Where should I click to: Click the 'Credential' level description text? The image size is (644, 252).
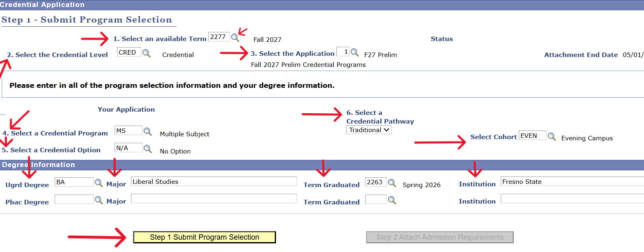point(178,55)
